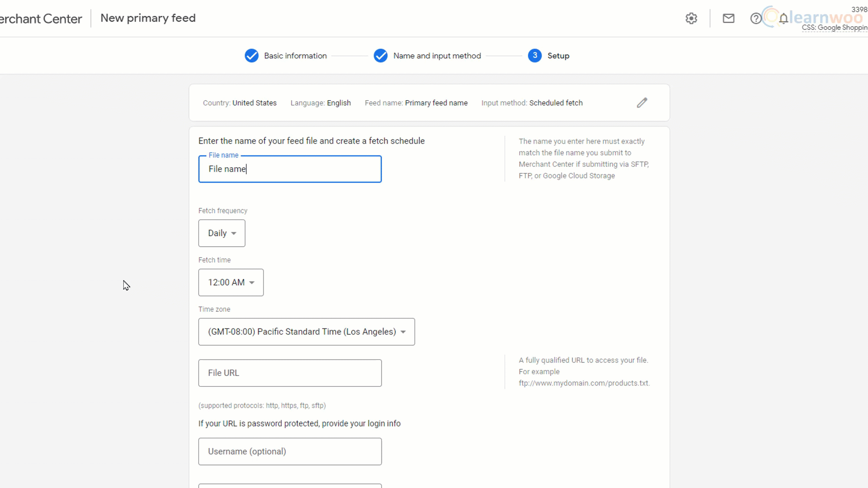
Task: Select Pacific Standard Time zone
Action: [x=306, y=331]
